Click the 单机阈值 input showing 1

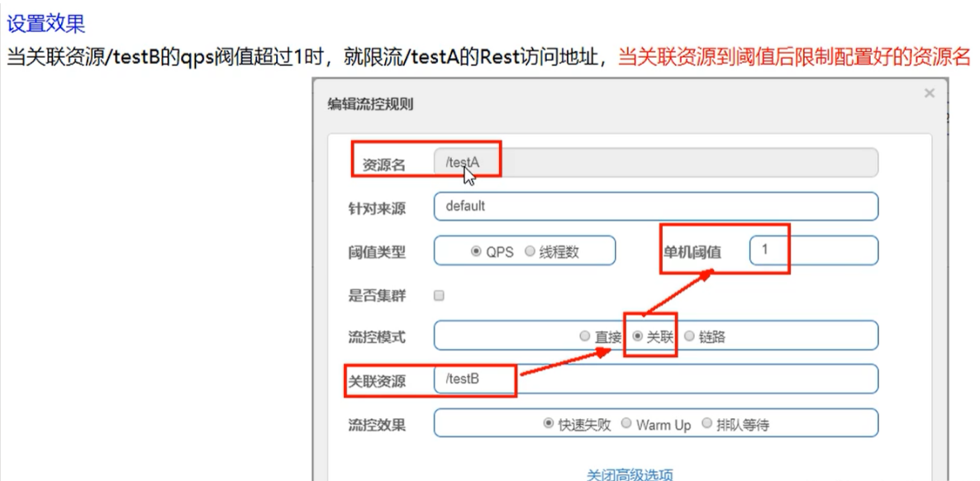tap(813, 250)
